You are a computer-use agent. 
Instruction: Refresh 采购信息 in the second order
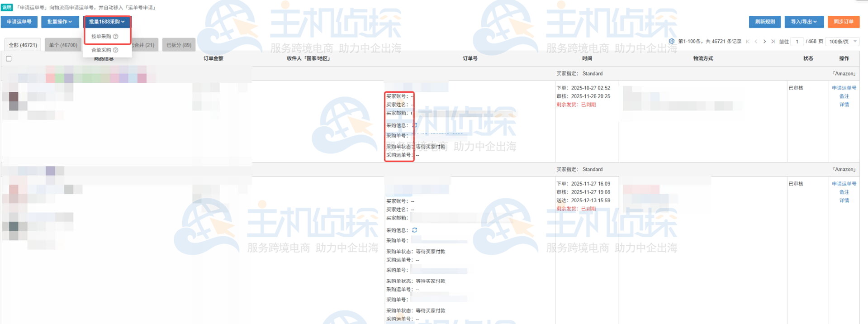[414, 230]
